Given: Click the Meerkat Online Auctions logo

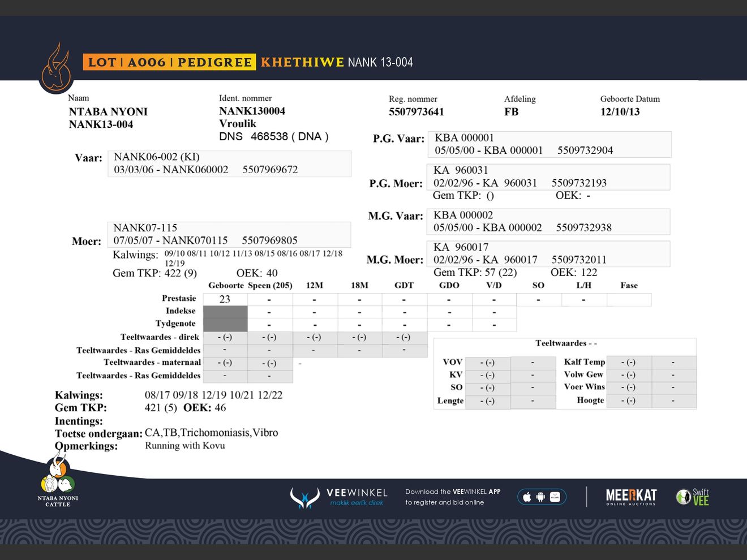Looking at the screenshot, I should (631, 497).
